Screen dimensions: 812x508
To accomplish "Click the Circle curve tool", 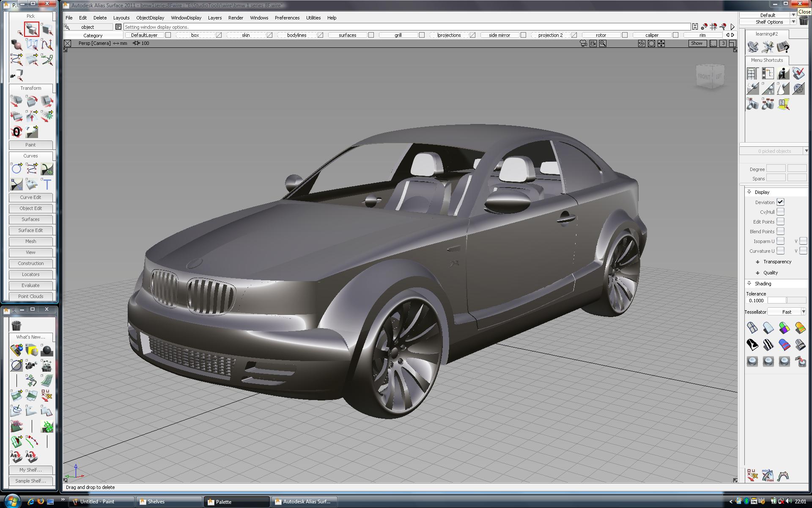I will pyautogui.click(x=16, y=168).
